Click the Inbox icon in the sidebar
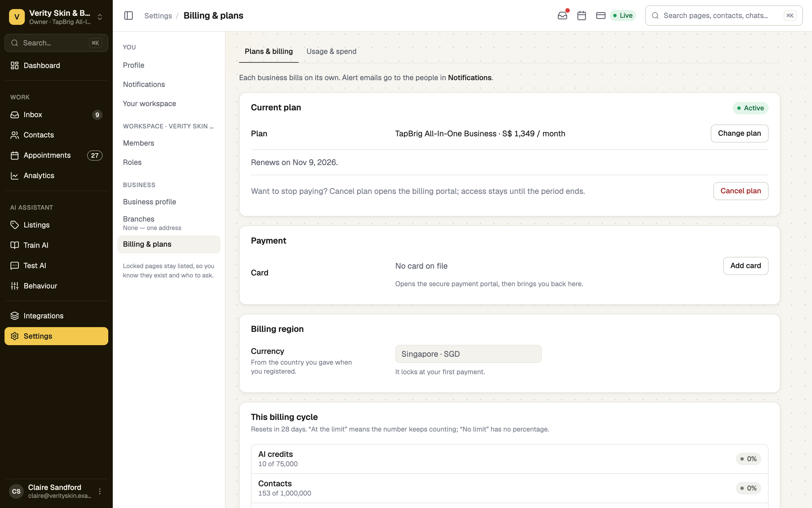The height and width of the screenshot is (508, 812). click(14, 115)
